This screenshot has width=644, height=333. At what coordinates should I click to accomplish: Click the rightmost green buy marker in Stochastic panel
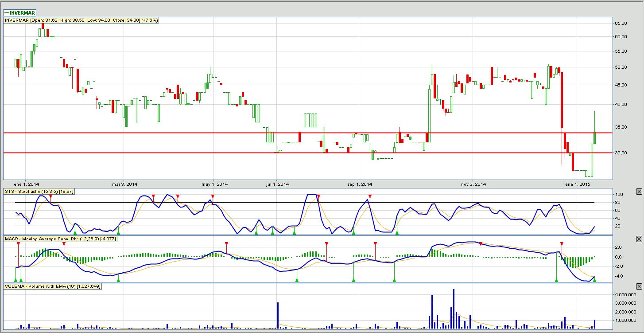click(397, 232)
